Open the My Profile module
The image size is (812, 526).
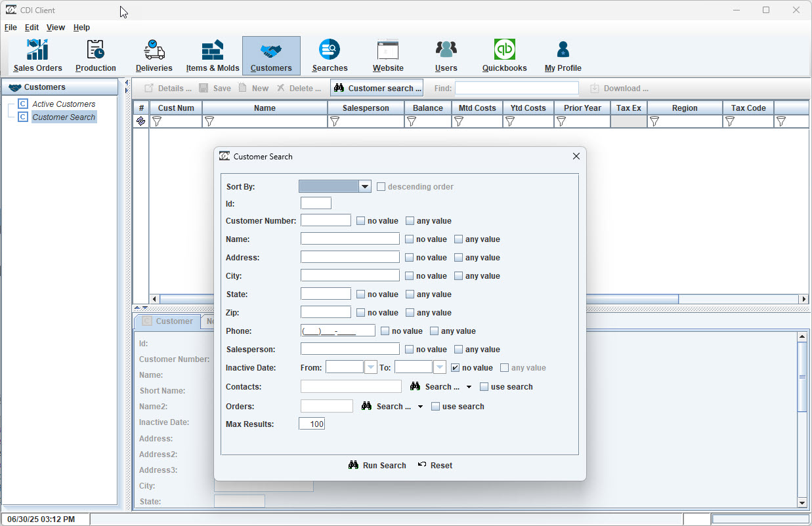tap(563, 56)
